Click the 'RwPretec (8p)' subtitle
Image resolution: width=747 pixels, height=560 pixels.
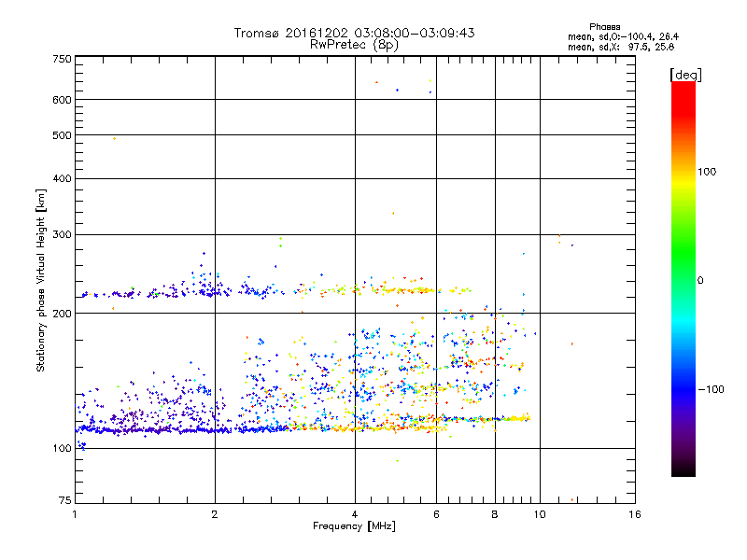[354, 45]
